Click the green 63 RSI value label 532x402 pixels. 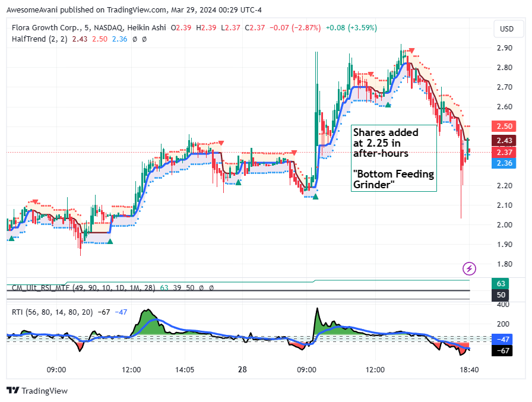coord(501,284)
